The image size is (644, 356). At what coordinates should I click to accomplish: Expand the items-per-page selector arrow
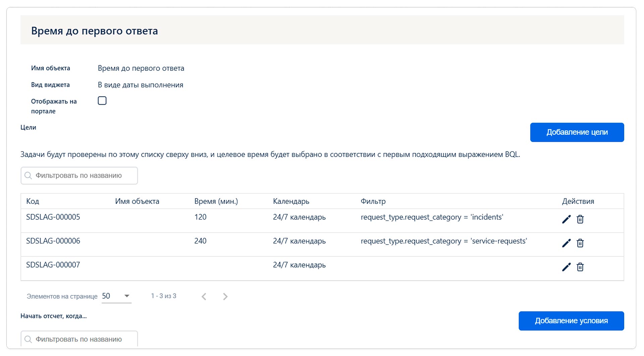click(127, 296)
